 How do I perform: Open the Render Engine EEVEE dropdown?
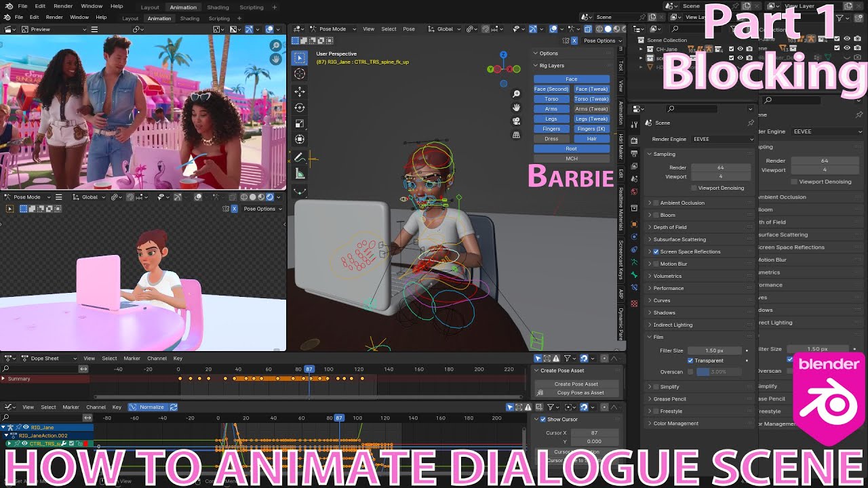click(x=723, y=139)
